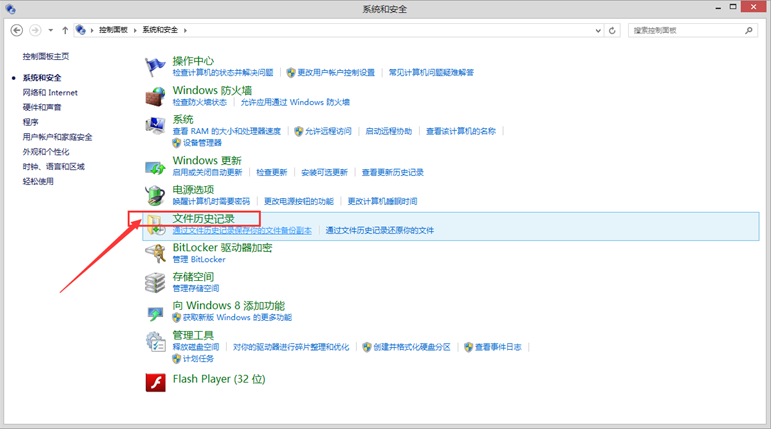The image size is (771, 430).
Task: Click the forward navigation arrow
Action: click(35, 30)
